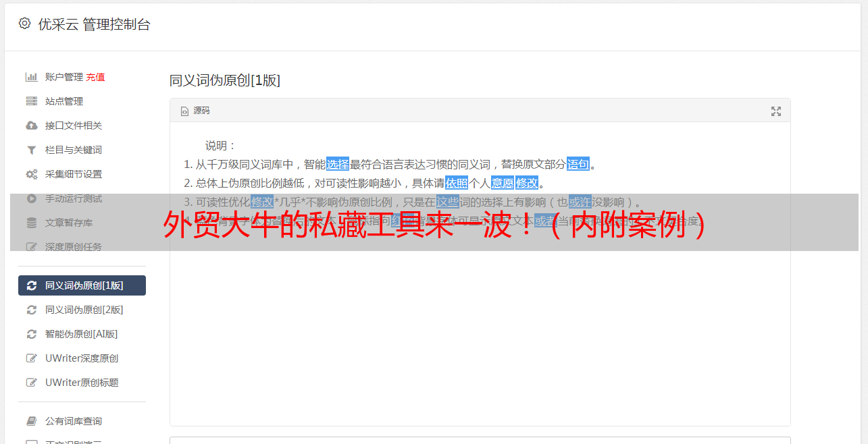The height and width of the screenshot is (444, 868).
Task: Click the funnel icon next to 栏目与关键词
Action: click(31, 150)
